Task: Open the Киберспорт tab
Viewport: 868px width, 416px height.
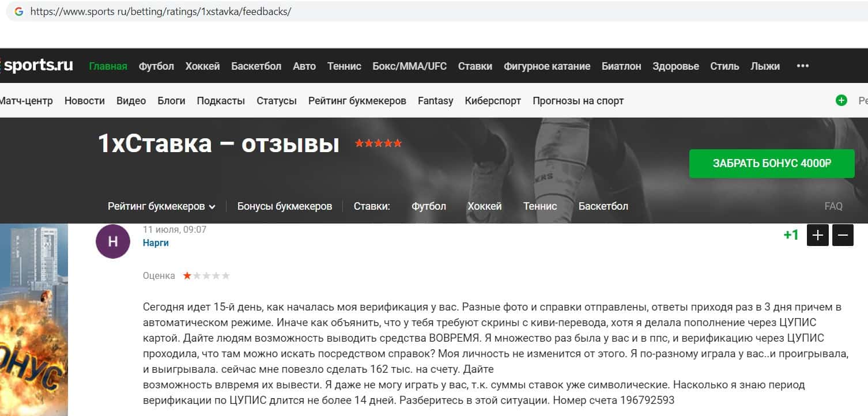Action: (x=493, y=101)
